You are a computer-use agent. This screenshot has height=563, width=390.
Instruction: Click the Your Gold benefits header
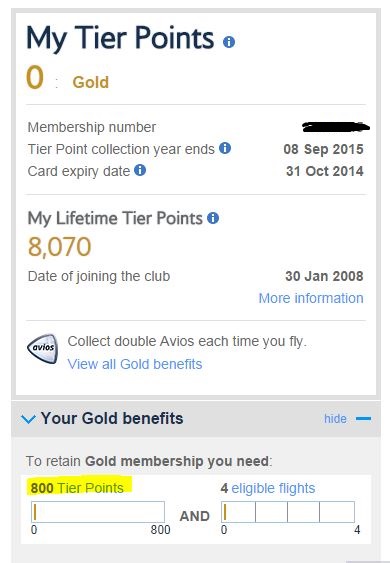(112, 418)
